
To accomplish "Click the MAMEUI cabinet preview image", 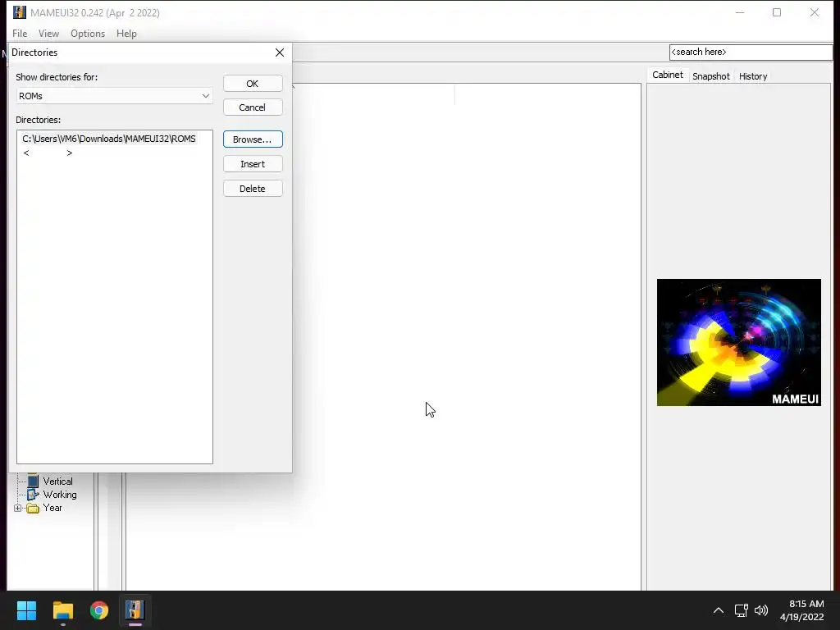I will [739, 342].
